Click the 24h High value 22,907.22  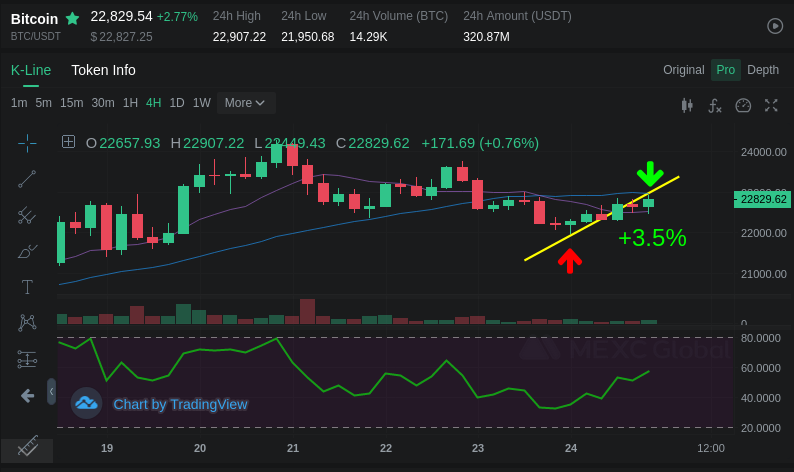[239, 37]
